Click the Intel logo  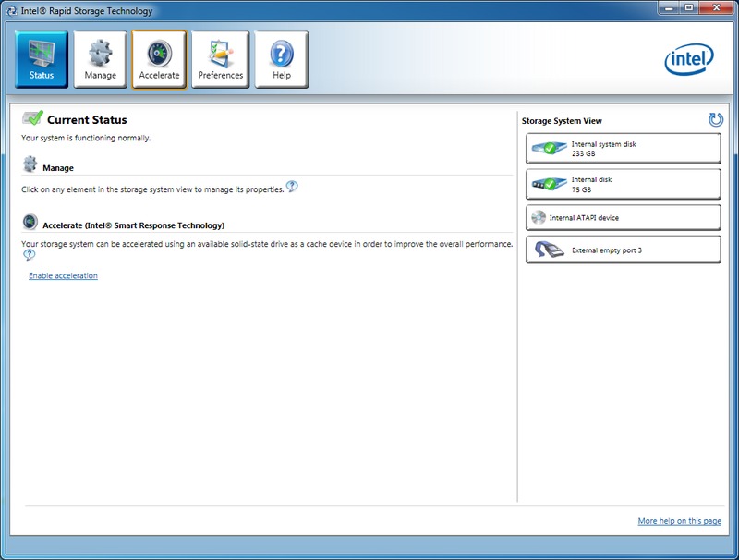tap(689, 61)
